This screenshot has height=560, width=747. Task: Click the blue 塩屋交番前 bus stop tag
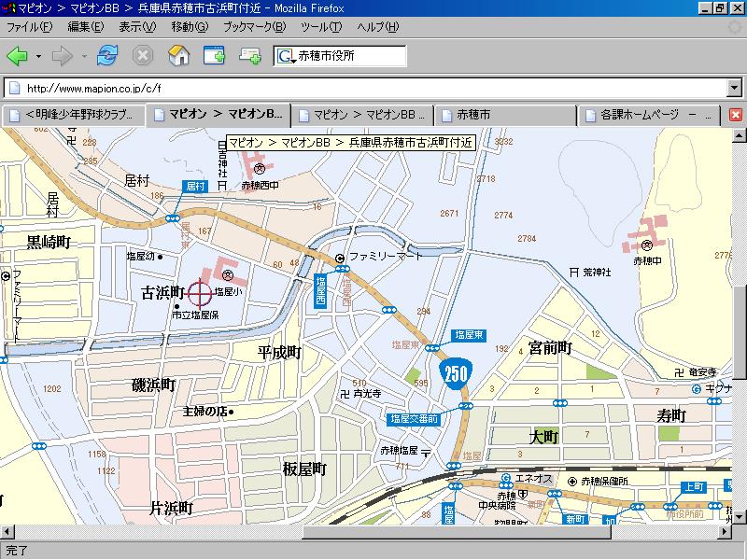pos(414,418)
